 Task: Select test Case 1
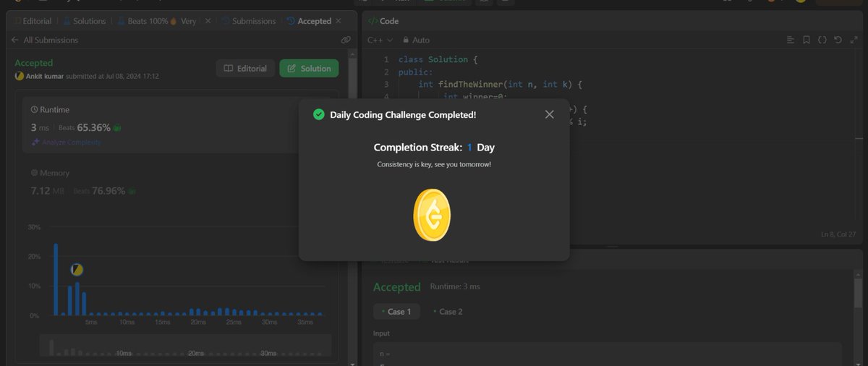(396, 311)
